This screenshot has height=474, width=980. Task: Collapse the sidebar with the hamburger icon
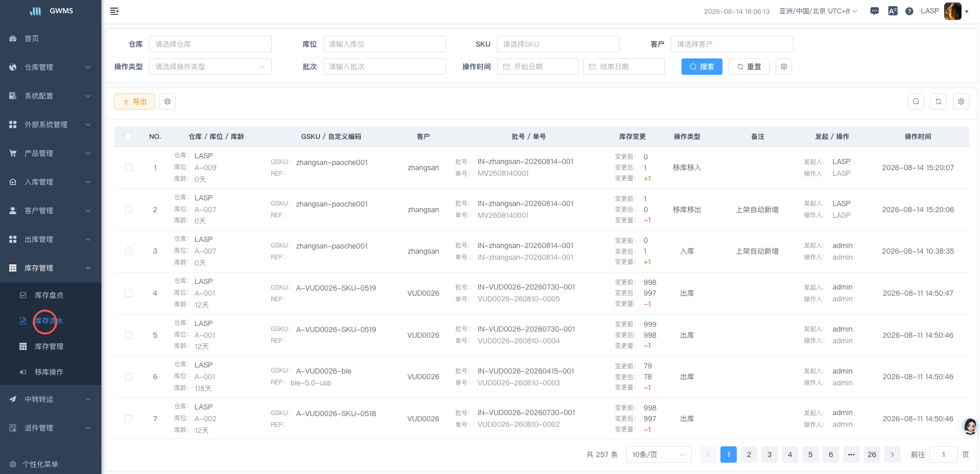[114, 11]
